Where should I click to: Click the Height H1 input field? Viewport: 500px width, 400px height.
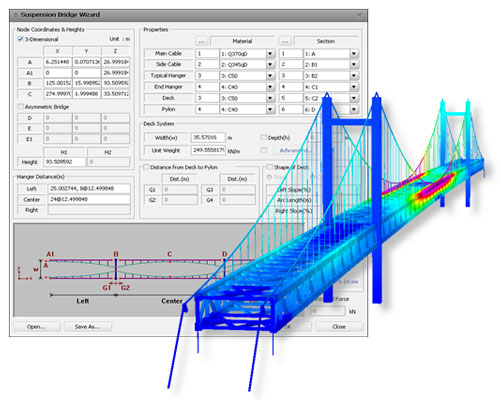coord(64,162)
